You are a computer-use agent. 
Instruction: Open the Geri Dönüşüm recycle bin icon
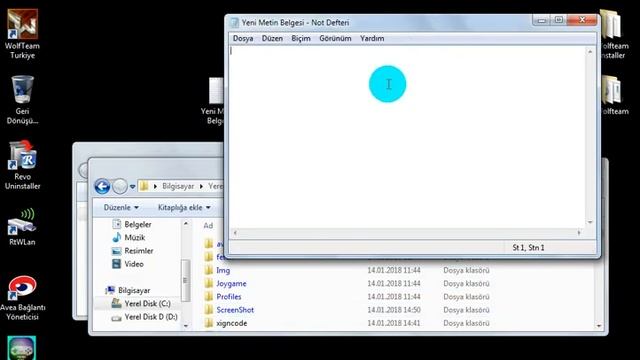pos(22,100)
